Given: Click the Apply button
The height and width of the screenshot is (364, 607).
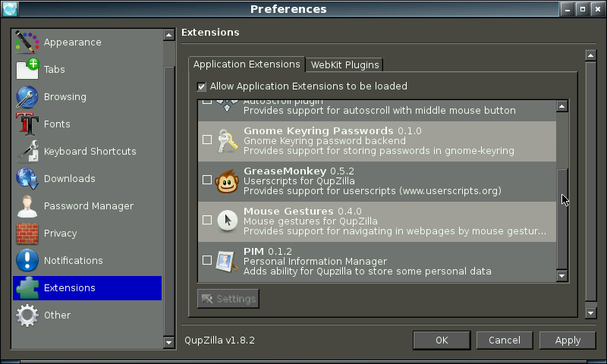Looking at the screenshot, I should 568,340.
